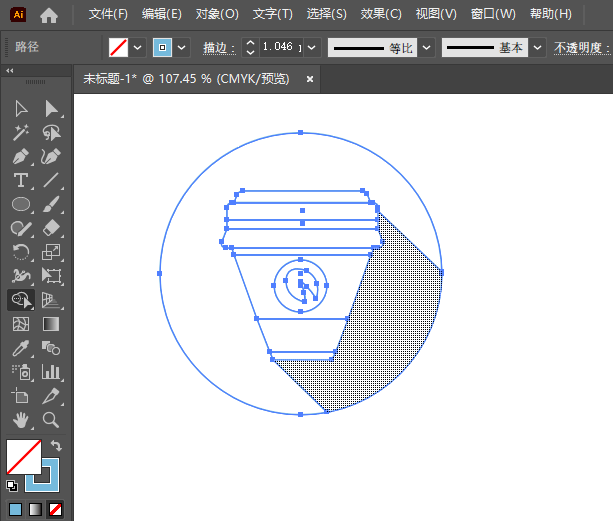This screenshot has height=521, width=613.
Task: Select the Paintbrush tool
Action: pyautogui.click(x=51, y=204)
